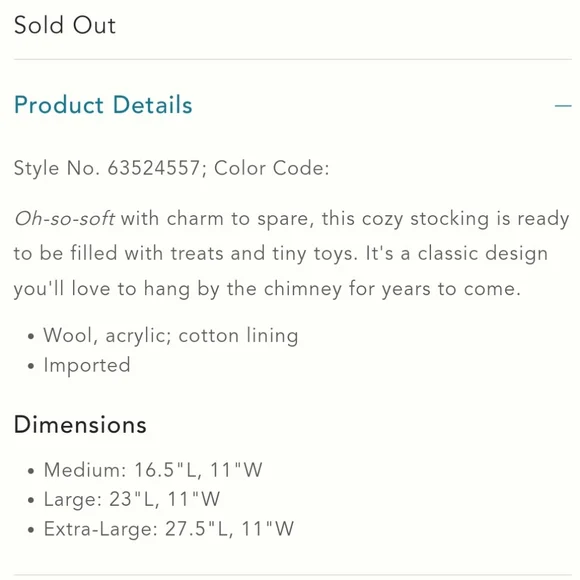
Task: Click the Color Code label
Action: (272, 168)
